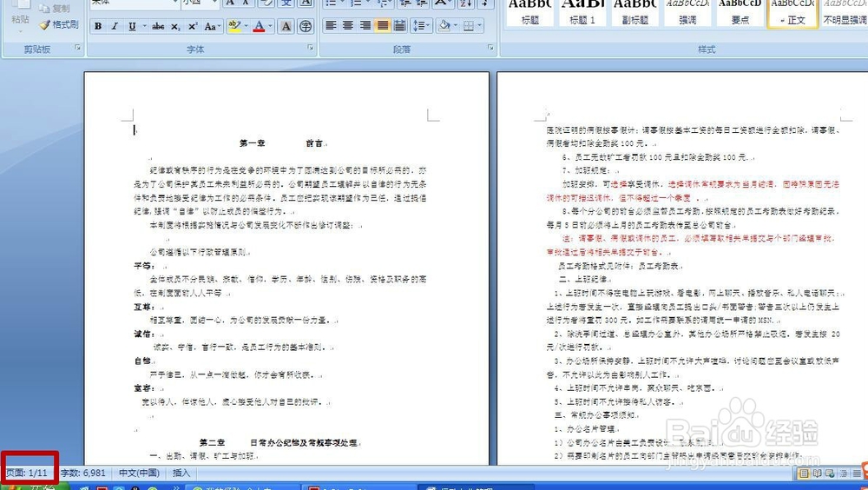Sort the selected text (A-Z icon)

click(x=465, y=3)
